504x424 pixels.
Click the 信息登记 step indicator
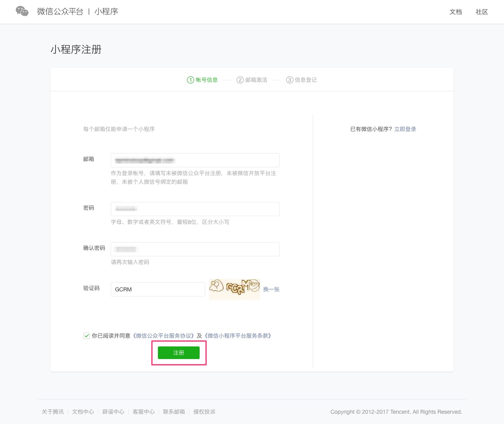[302, 80]
